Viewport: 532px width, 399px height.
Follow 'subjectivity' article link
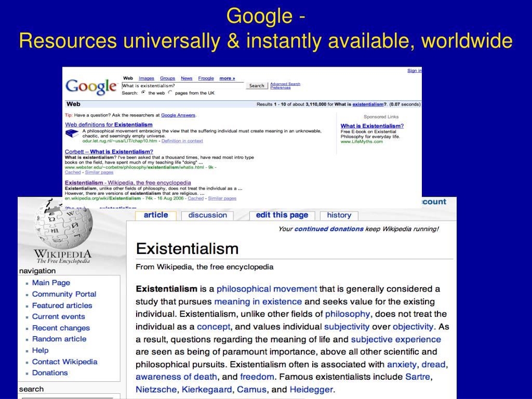(x=347, y=327)
